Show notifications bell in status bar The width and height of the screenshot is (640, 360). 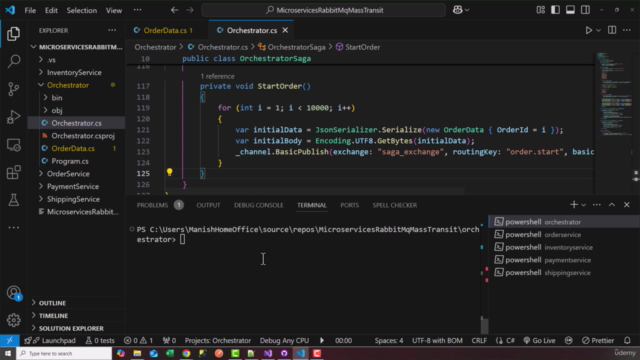(x=627, y=340)
